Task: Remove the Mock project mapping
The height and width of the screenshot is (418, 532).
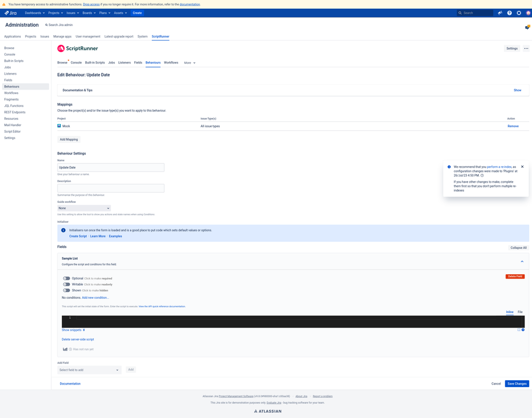Action: coord(513,126)
